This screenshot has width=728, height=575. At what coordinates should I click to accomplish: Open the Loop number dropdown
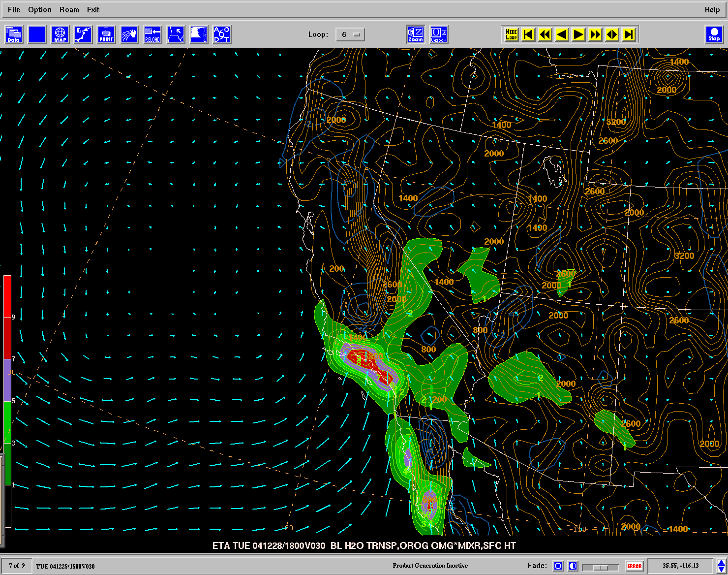point(350,34)
